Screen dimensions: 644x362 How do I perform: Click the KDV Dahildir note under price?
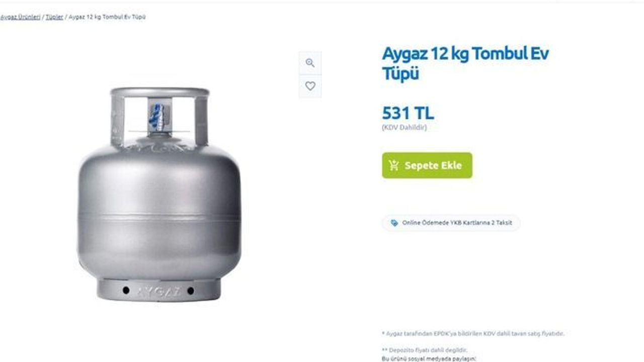click(404, 128)
